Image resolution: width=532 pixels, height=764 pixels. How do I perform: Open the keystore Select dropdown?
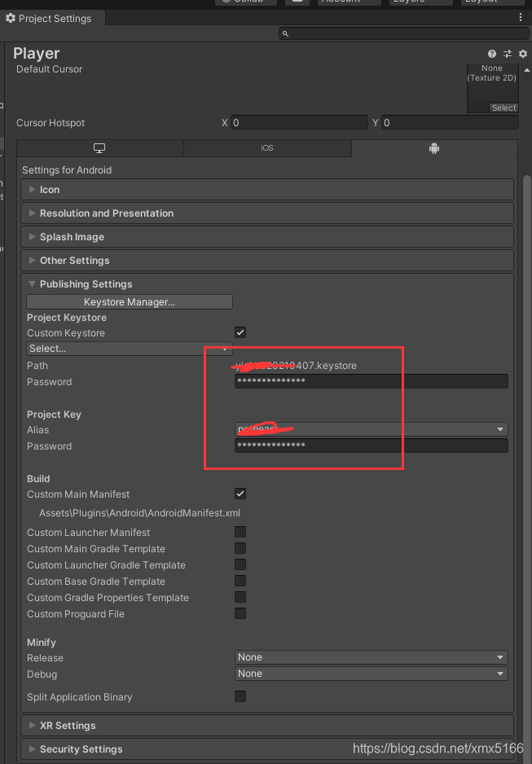coord(129,349)
